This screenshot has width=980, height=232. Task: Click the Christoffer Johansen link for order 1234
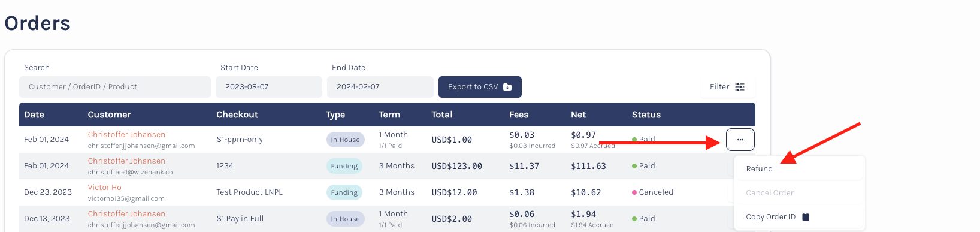[126, 161]
